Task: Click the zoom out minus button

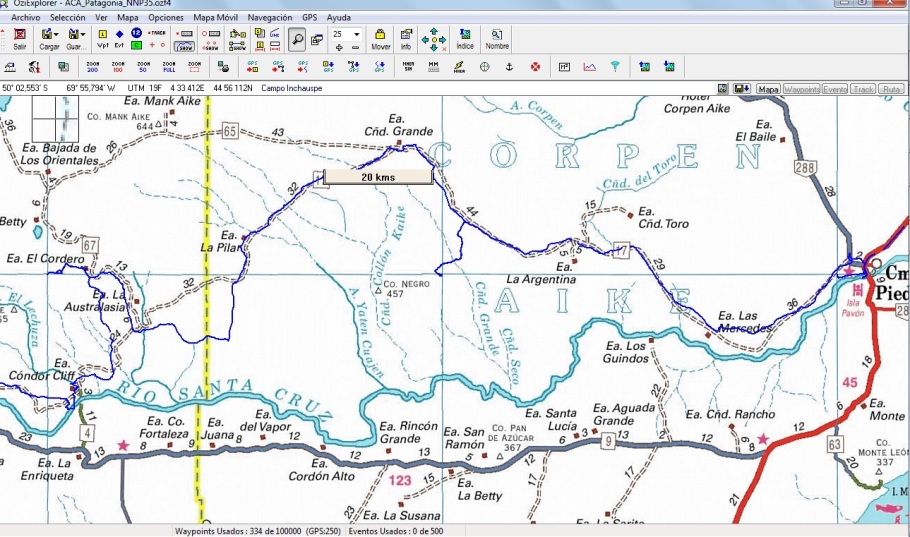Action: (x=355, y=48)
